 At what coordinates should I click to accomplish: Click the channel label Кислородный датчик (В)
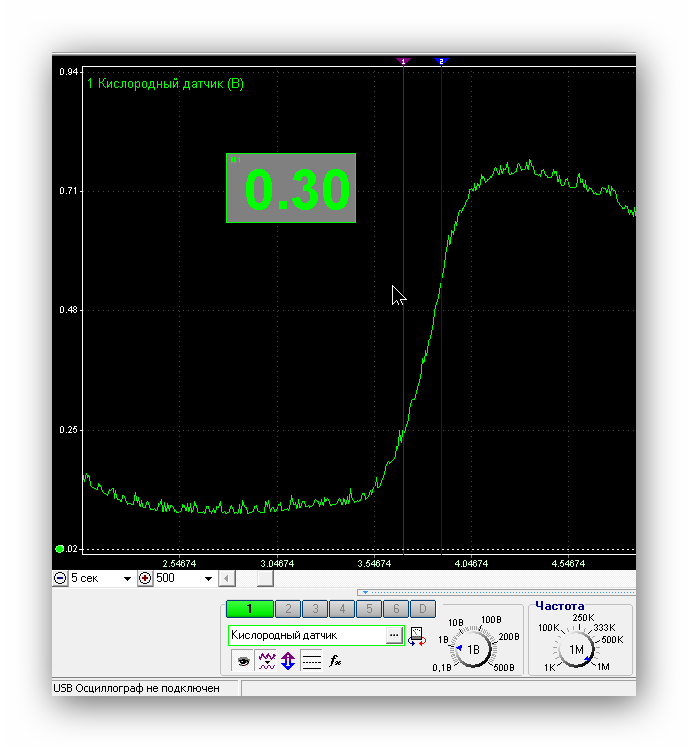(x=171, y=84)
